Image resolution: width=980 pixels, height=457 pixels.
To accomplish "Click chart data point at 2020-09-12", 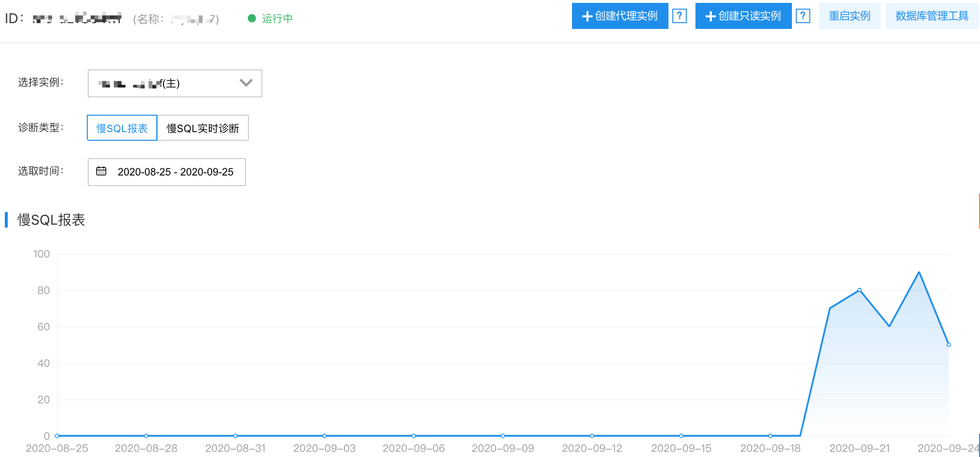I will (592, 436).
